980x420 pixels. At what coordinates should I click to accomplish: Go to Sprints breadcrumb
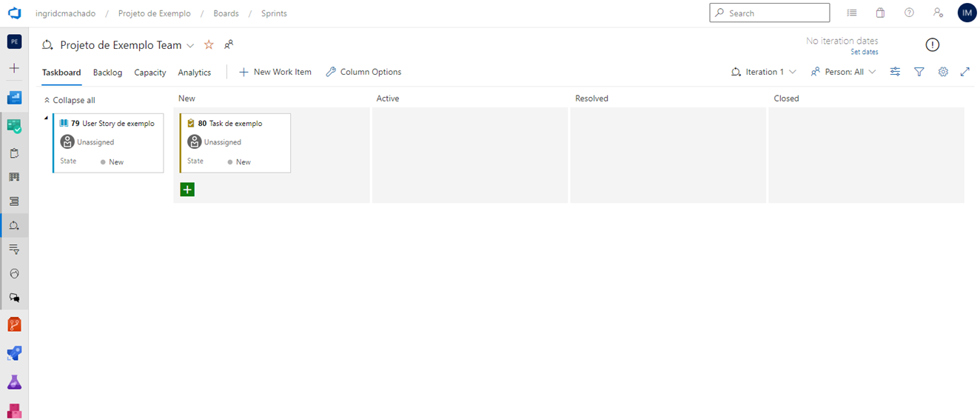[x=274, y=13]
